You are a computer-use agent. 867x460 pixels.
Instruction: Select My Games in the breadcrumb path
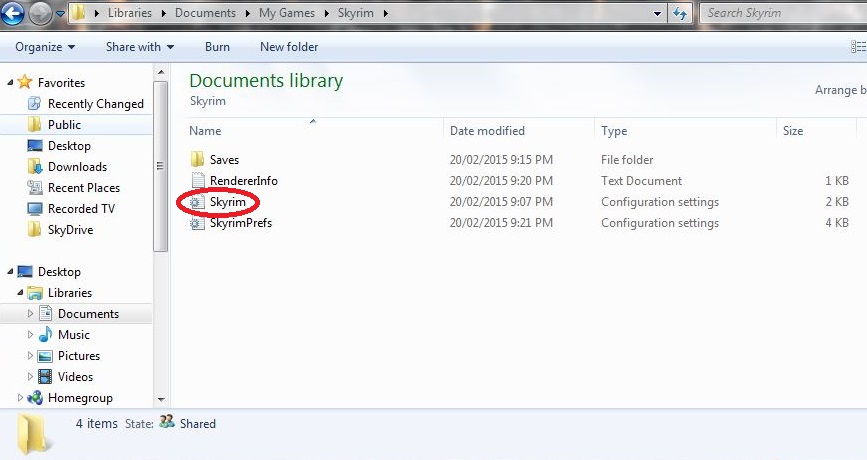286,13
